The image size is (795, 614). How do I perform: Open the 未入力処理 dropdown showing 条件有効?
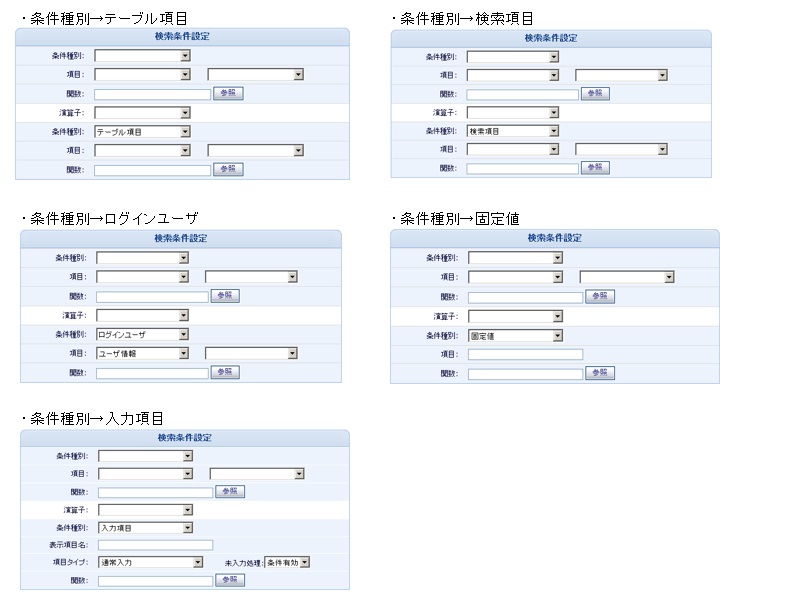pos(287,562)
